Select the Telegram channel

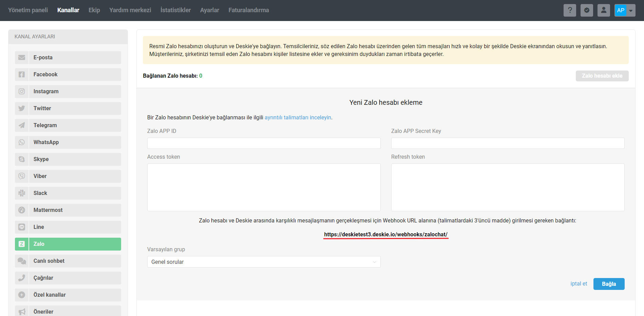(x=68, y=125)
